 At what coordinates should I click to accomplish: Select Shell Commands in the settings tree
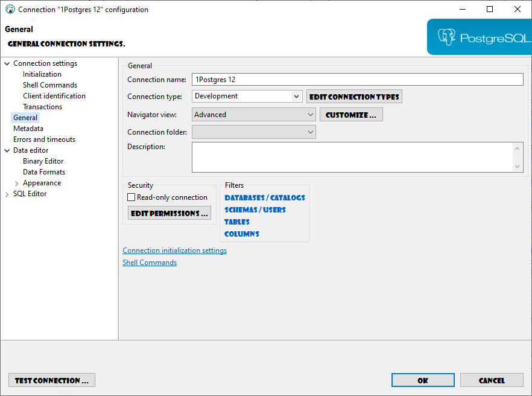[x=50, y=85]
